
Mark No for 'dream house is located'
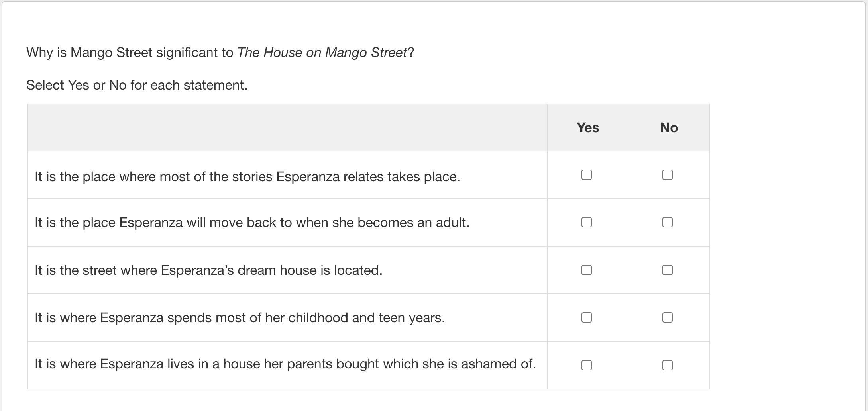click(x=667, y=270)
